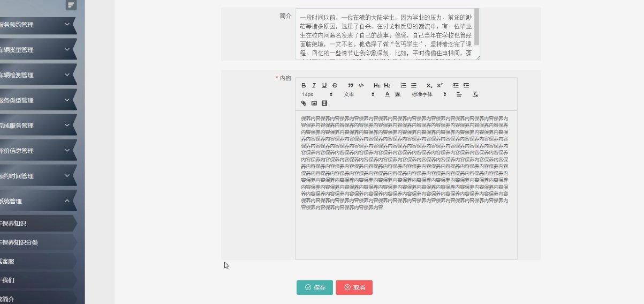Toggle bold formatting in the editor
The height and width of the screenshot is (304, 644).
tap(304, 85)
